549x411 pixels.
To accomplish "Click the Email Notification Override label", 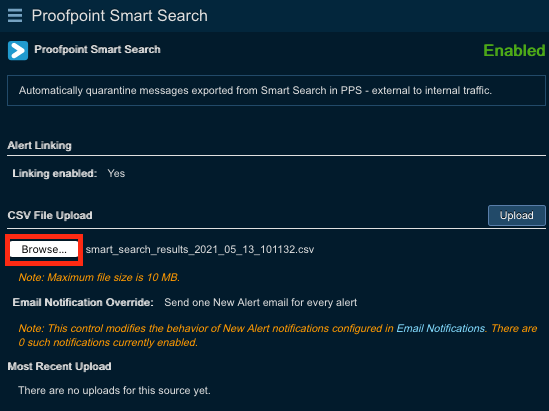I will pyautogui.click(x=83, y=302).
